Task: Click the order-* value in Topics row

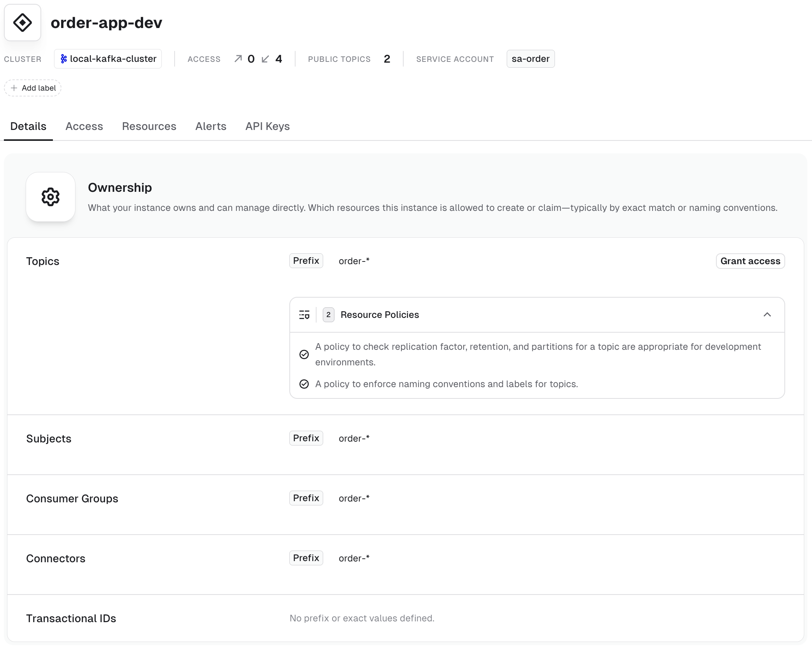Action: [x=354, y=261]
